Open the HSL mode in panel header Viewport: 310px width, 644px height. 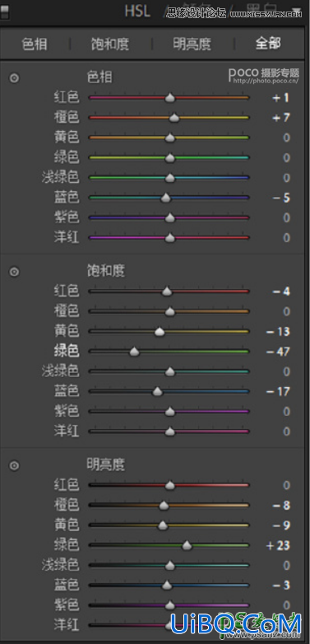[137, 12]
